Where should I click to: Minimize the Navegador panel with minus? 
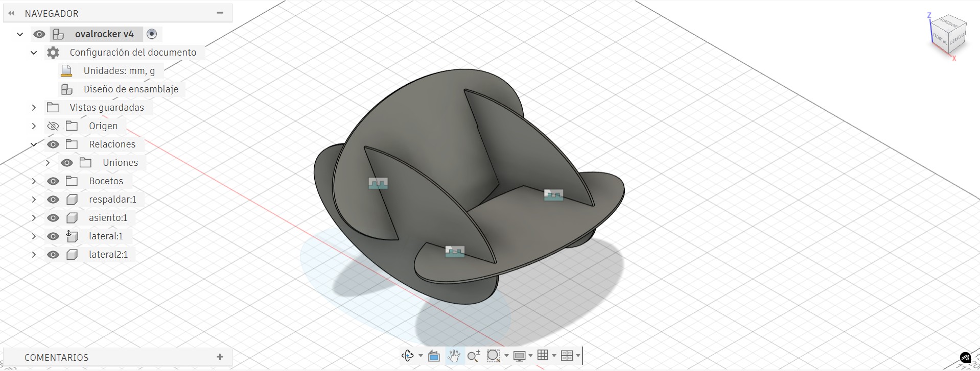(220, 13)
